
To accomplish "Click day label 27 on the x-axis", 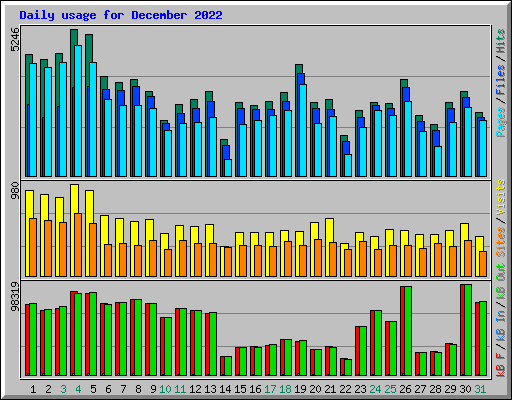I will pos(420,389).
